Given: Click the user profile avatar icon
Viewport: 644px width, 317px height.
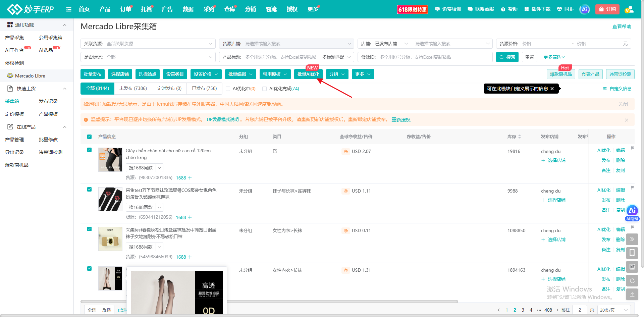Looking at the screenshot, I should (x=629, y=9).
